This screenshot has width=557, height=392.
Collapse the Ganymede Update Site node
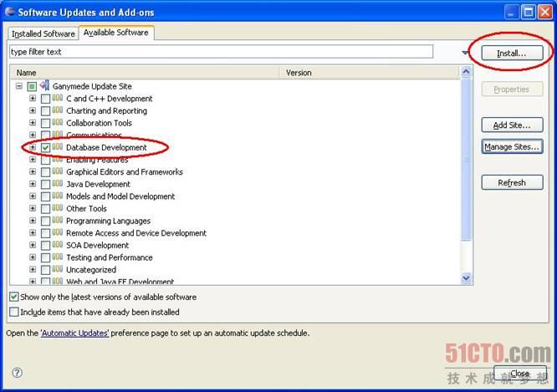[19, 86]
